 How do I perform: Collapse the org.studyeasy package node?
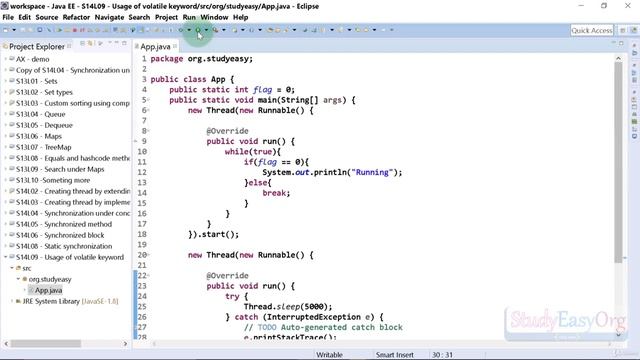[18, 279]
